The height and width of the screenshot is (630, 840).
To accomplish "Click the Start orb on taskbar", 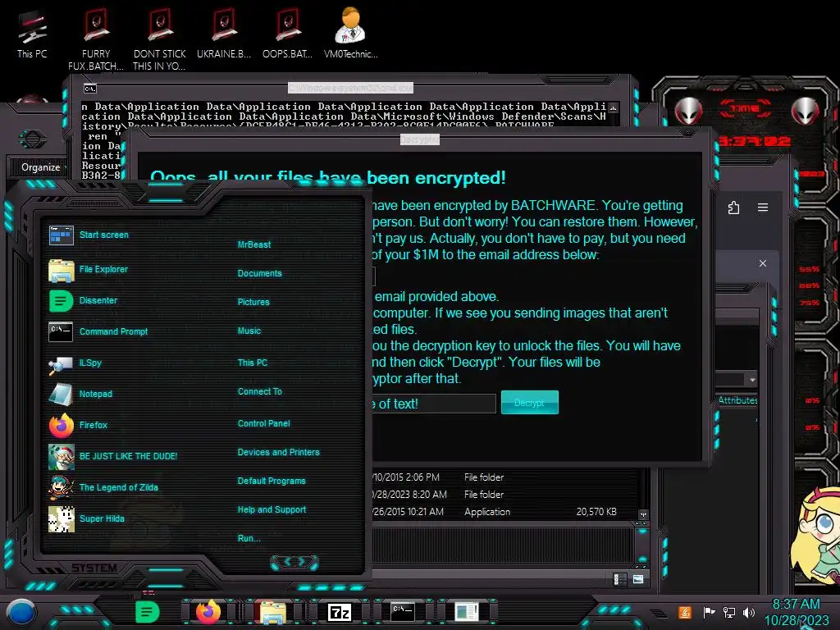I will point(21,614).
